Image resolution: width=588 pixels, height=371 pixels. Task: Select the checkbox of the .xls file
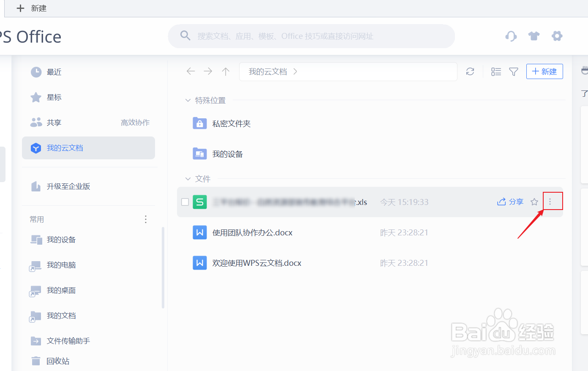click(x=185, y=202)
